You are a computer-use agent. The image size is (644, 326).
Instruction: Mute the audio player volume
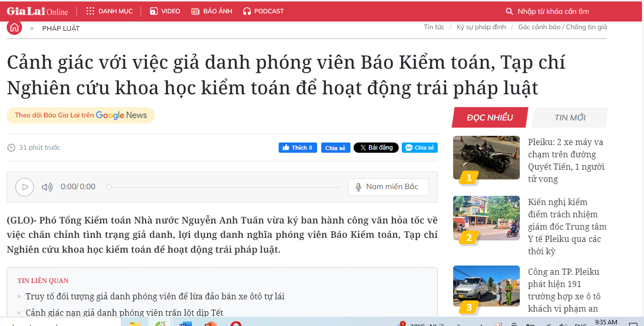pos(47,187)
